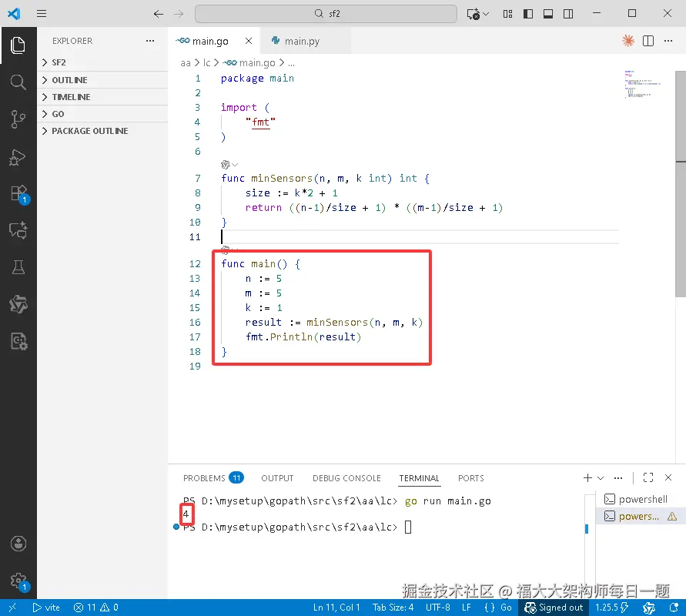
Task: Customize layout from the title bar
Action: [507, 14]
